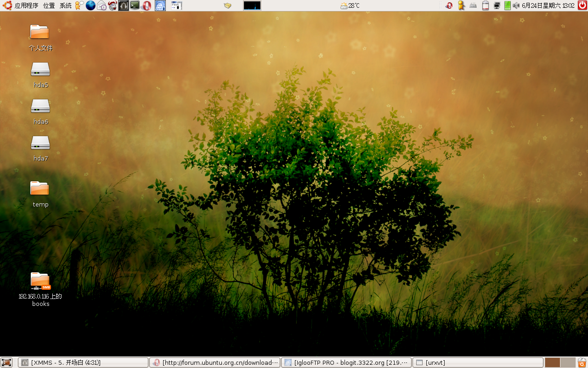Click the yellow Gaim buddy tray icon
Image resolution: width=588 pixels, height=368 pixels.
coord(462,6)
